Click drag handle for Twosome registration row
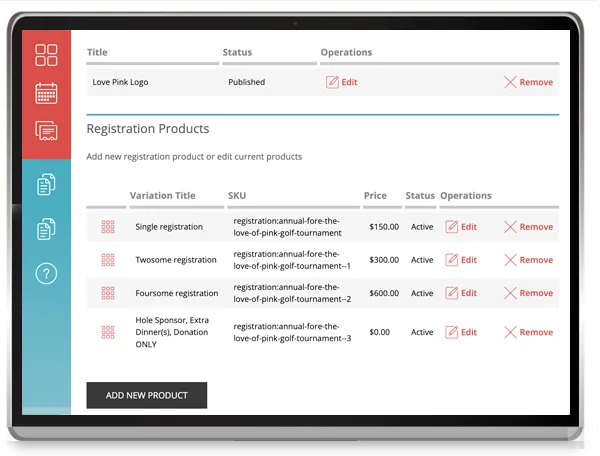This screenshot has height=456, width=600. [108, 260]
